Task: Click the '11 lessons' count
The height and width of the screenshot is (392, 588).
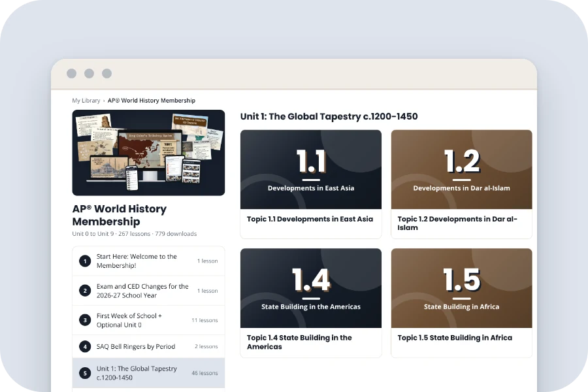Action: point(204,320)
